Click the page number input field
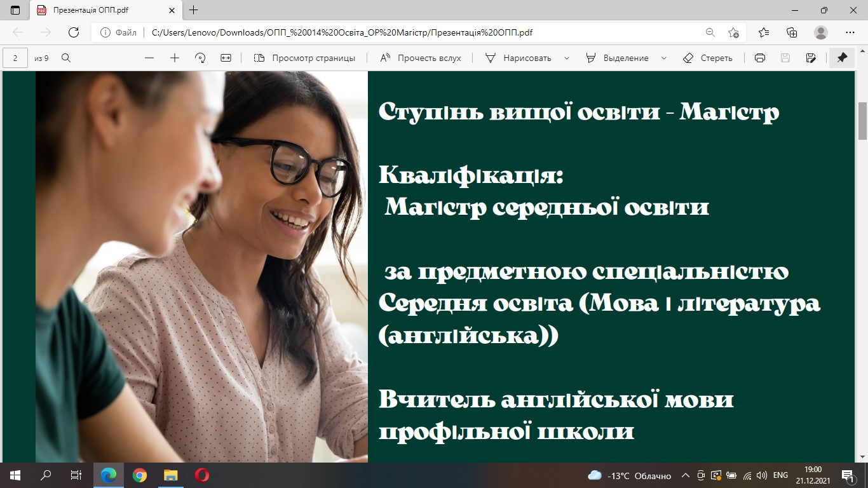The height and width of the screenshot is (488, 868). click(x=15, y=58)
